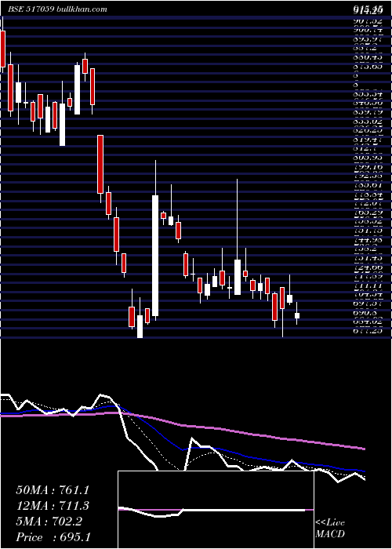Click the "5MA : 702.2" readout

(49, 522)
